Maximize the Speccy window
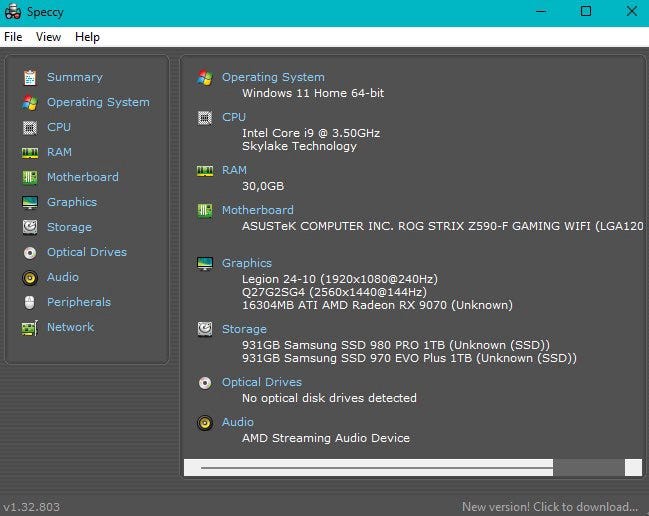The height and width of the screenshot is (516, 649). coord(586,11)
